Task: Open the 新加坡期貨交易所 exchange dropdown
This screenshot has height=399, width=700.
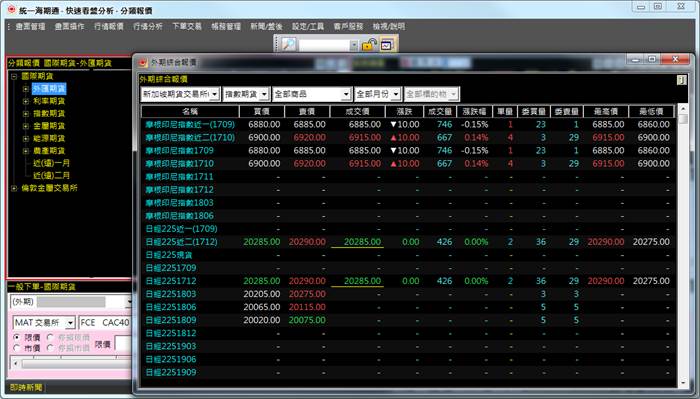Action: [215, 94]
